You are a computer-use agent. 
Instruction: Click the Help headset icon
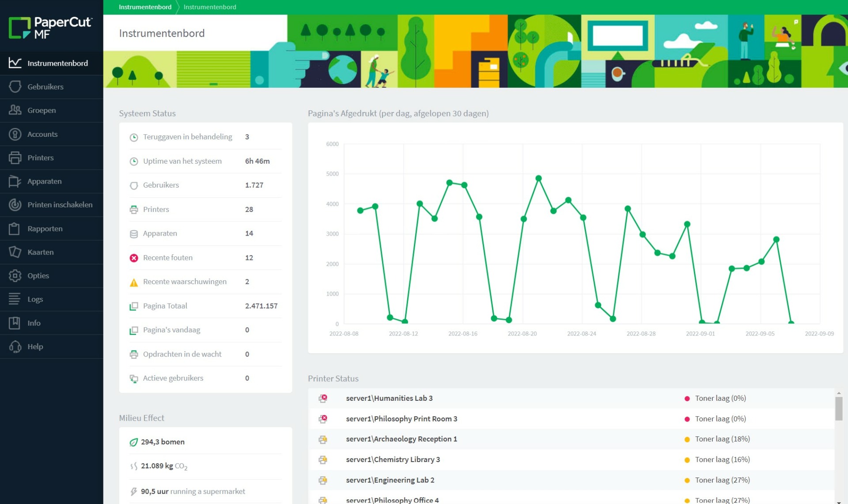pyautogui.click(x=15, y=346)
